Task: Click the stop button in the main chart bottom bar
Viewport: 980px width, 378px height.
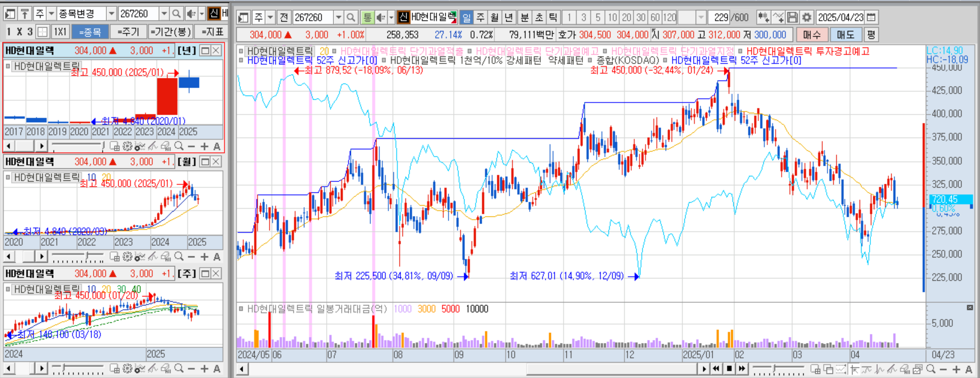Action: (729, 369)
